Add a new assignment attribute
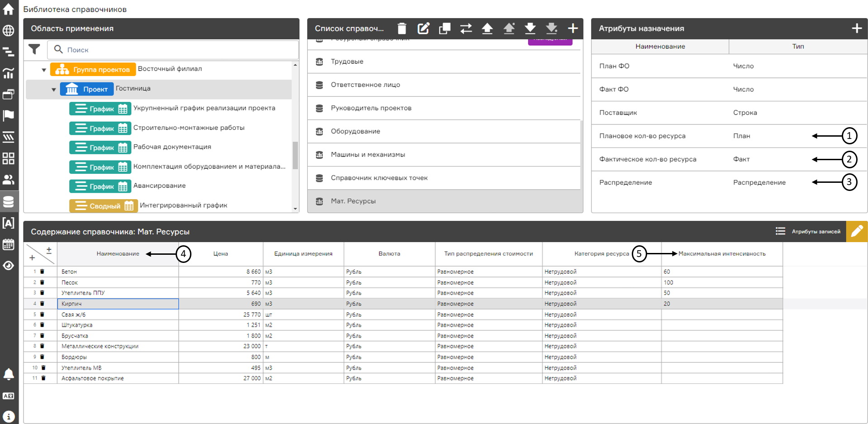The image size is (868, 424). (857, 29)
